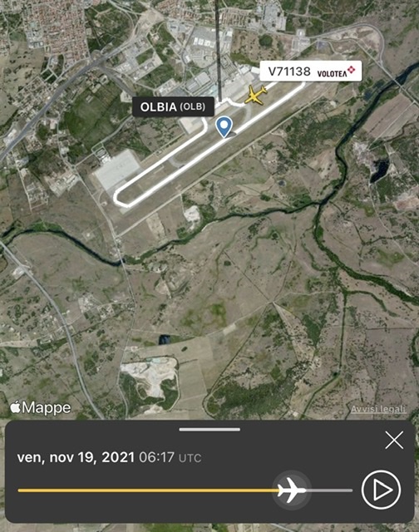Click the dark vertical flight path line
This screenshot has width=419, height=532.
tap(219, 51)
